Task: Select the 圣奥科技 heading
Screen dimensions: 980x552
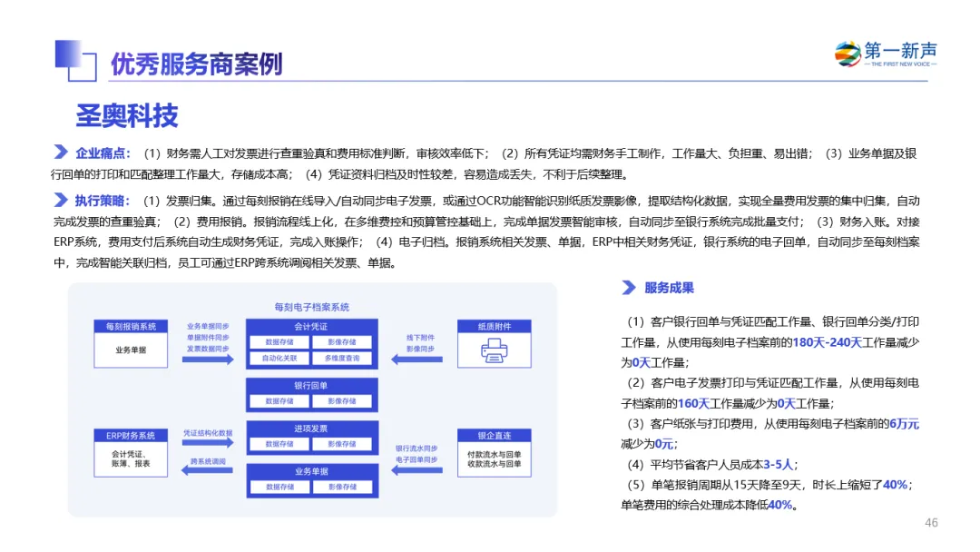Action: pos(127,115)
